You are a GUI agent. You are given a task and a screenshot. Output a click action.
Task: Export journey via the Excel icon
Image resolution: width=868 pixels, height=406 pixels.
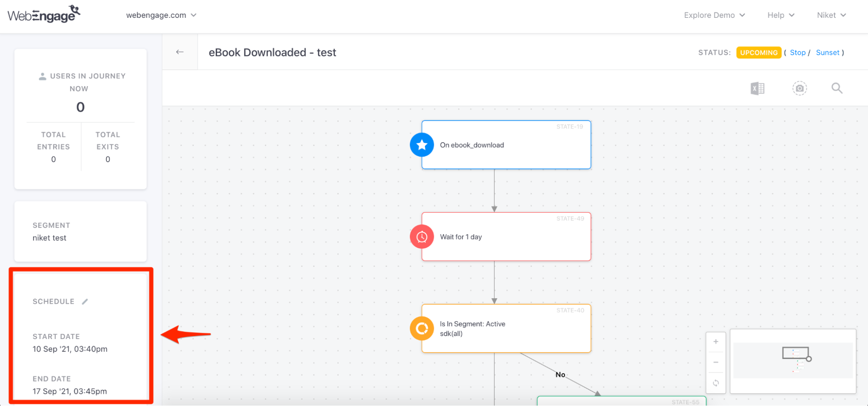[757, 89]
